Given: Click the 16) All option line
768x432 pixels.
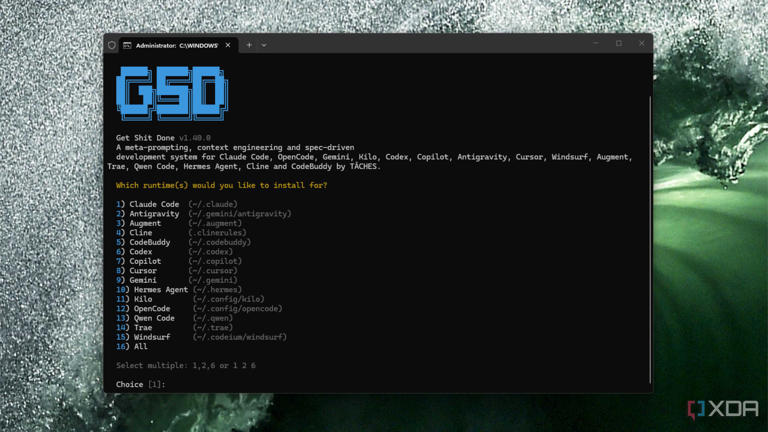Looking at the screenshot, I should 132,347.
